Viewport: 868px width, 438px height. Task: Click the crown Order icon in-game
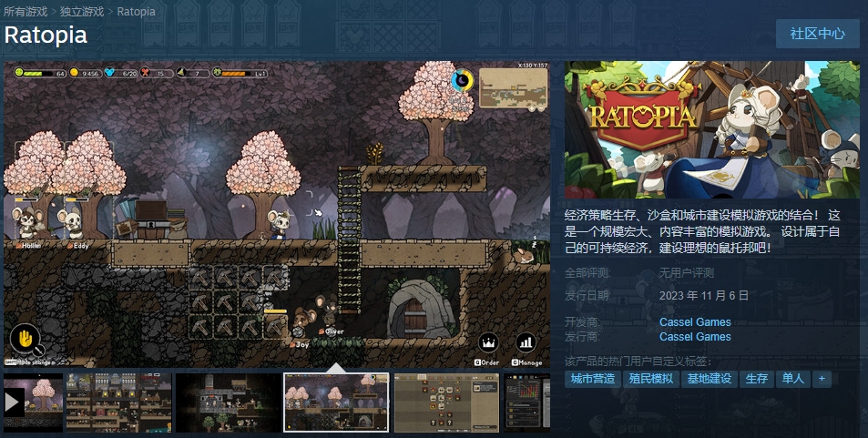(x=488, y=342)
